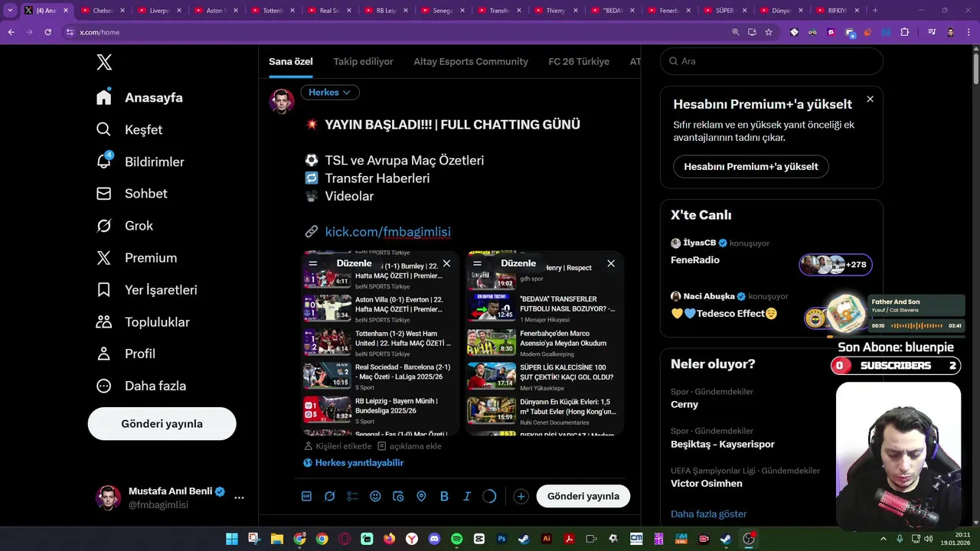Click page vertical scrollbar thumb
This screenshot has width=980, height=551.
point(976,69)
